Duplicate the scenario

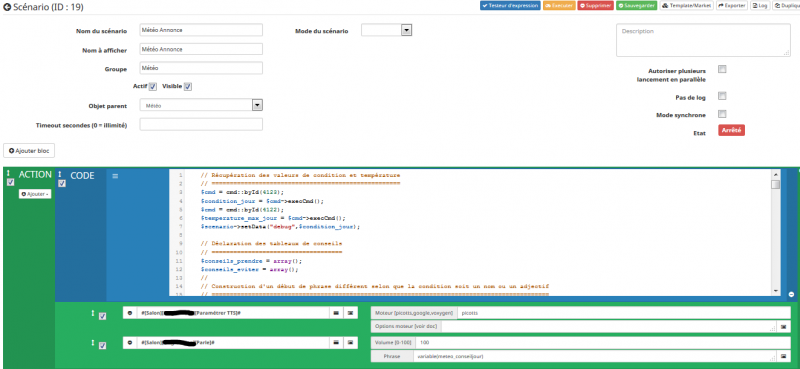pyautogui.click(x=786, y=6)
